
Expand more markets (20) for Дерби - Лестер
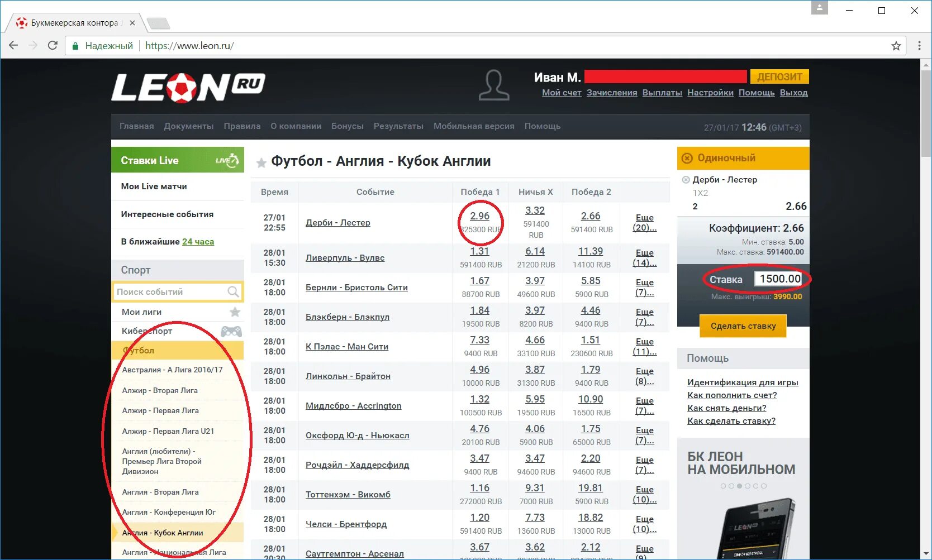click(644, 223)
